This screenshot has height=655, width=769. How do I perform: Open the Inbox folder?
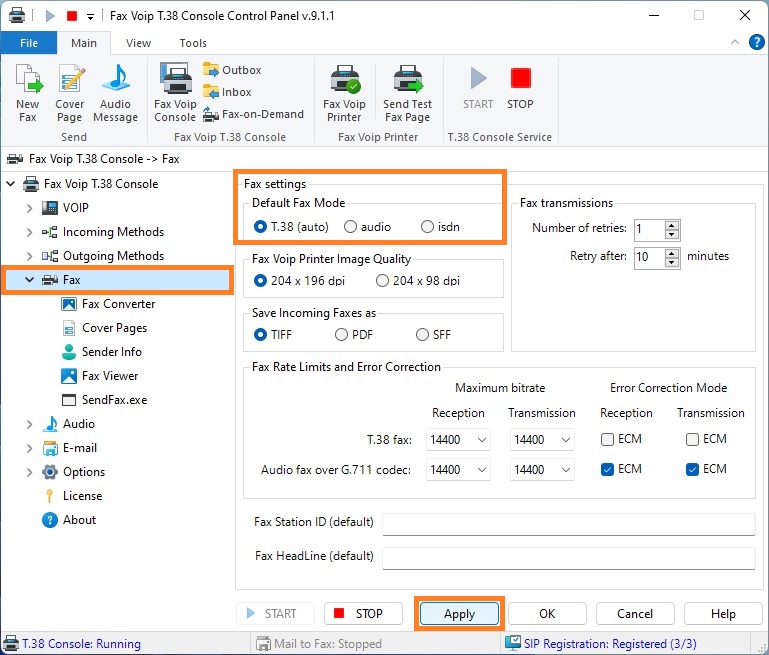[227, 92]
